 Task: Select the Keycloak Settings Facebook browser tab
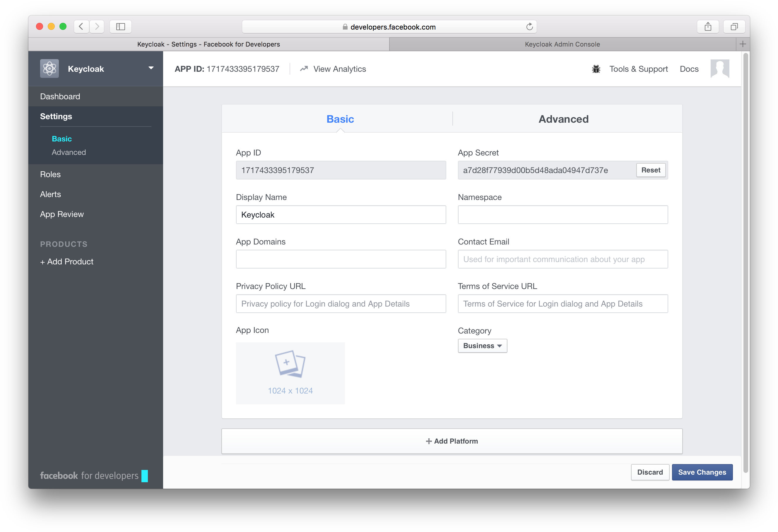(x=208, y=44)
